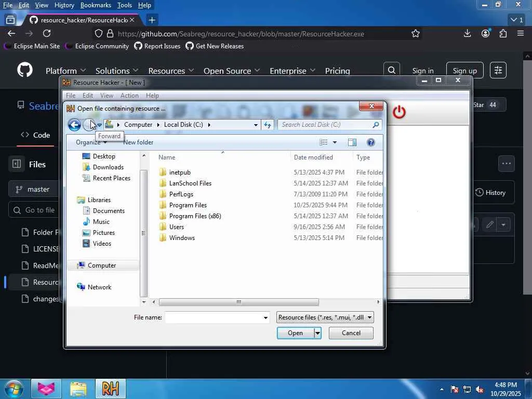The height and width of the screenshot is (399, 532).
Task: Open Resource Hacker Action menu
Action: (x=129, y=96)
